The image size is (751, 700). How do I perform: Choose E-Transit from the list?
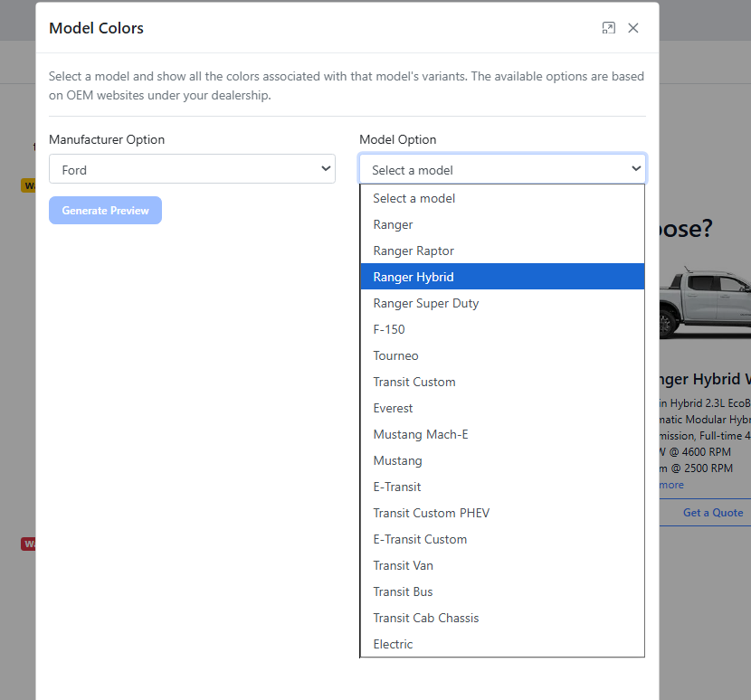[x=397, y=487]
